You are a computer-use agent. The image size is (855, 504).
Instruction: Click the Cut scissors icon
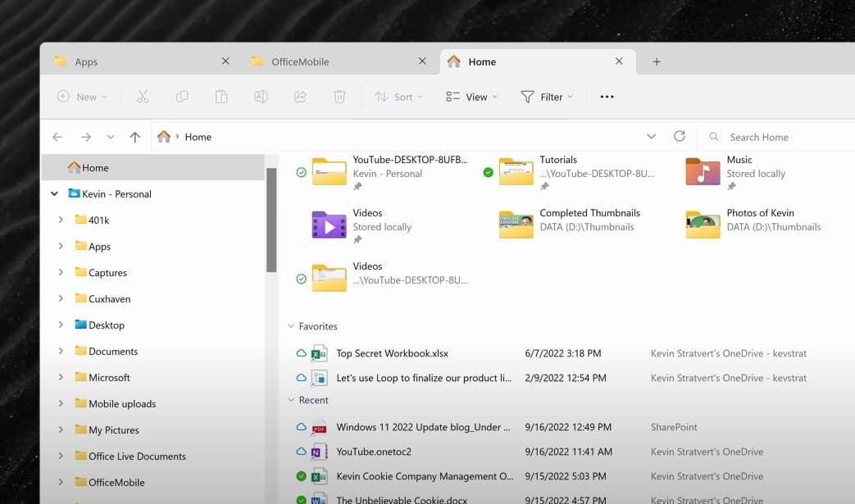[143, 97]
